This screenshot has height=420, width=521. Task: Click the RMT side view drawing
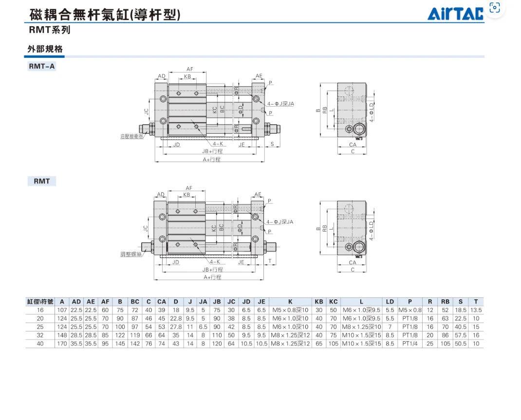(x=346, y=236)
